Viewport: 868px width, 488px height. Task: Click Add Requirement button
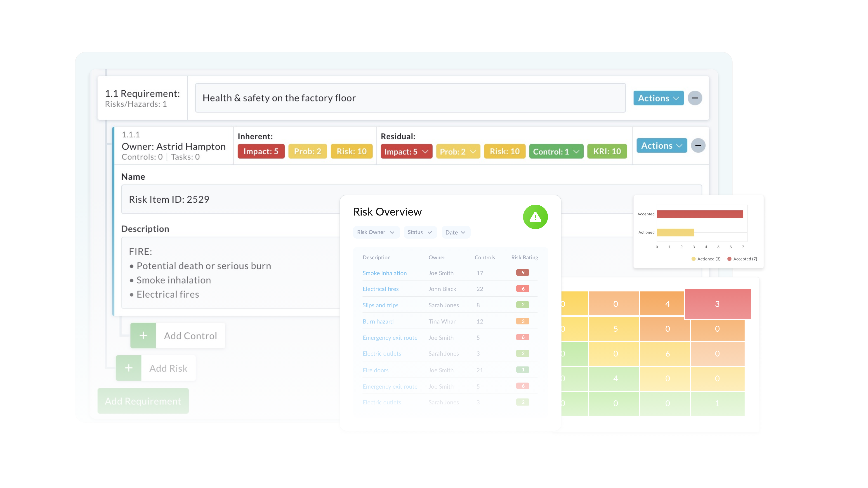coord(143,401)
